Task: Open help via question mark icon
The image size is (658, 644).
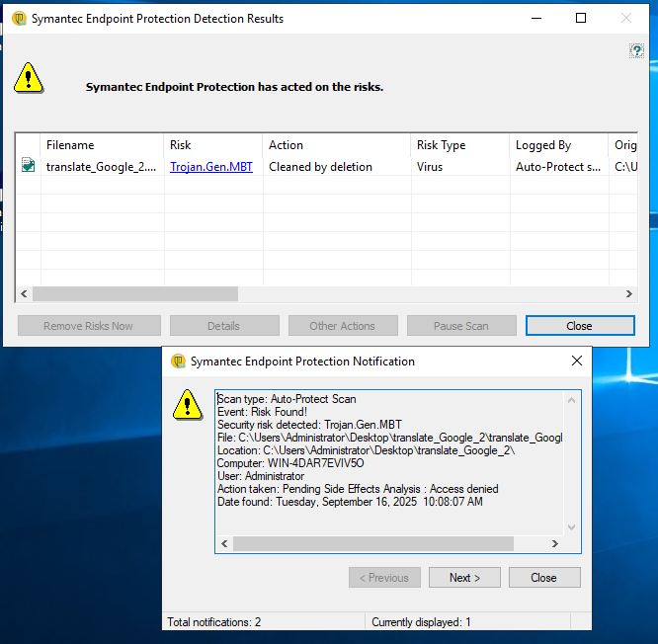Action: (636, 50)
